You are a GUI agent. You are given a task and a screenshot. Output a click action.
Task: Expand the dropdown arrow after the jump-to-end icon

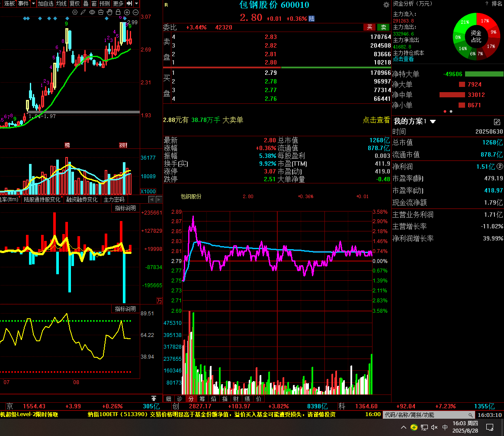click(x=137, y=3)
